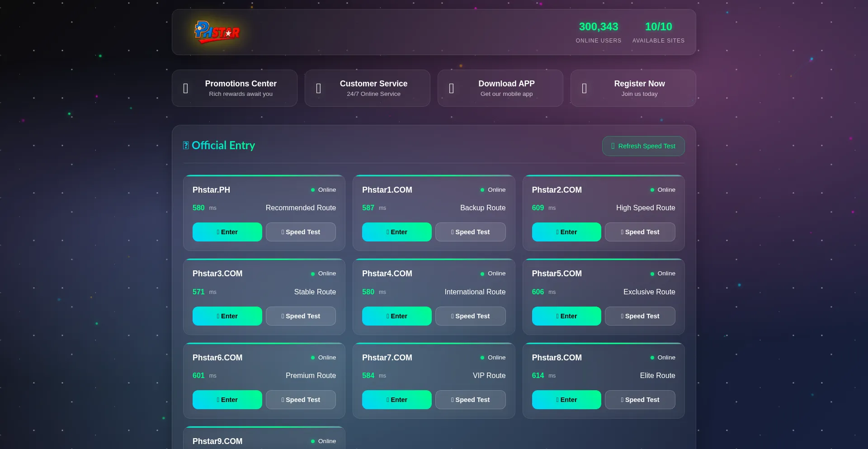Click the PHStar logo
Screen dimensions: 868x449
click(x=217, y=32)
